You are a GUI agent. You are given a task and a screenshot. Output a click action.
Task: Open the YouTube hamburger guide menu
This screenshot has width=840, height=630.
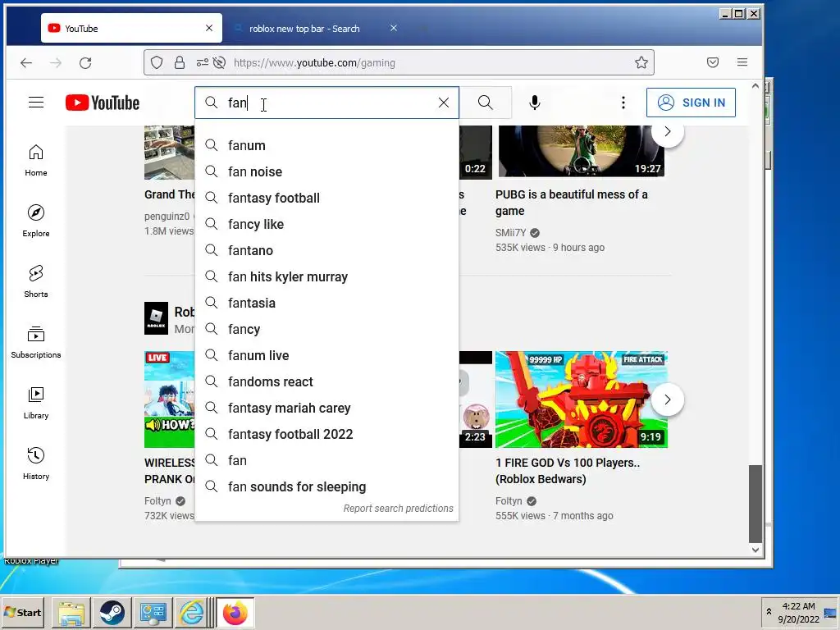[x=36, y=103]
